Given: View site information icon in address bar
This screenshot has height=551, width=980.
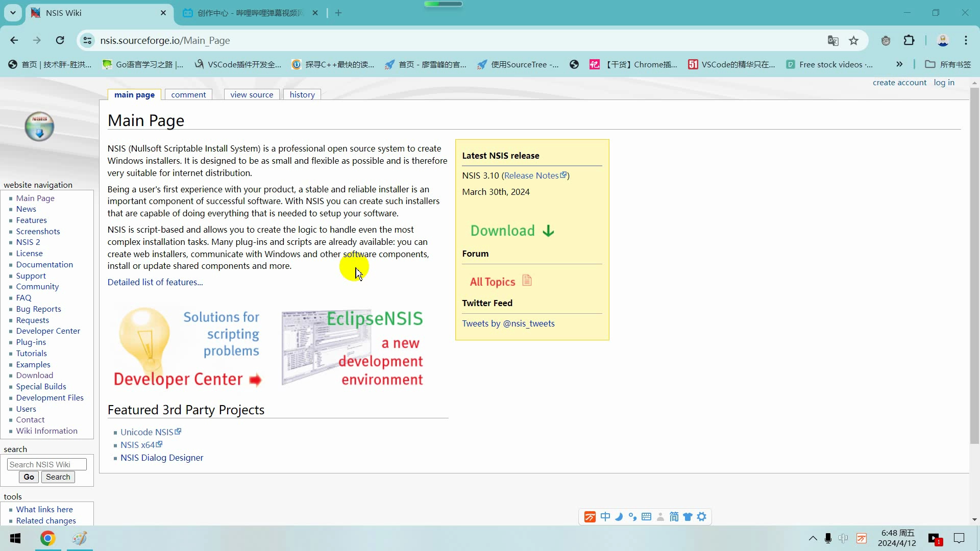Looking at the screenshot, I should [x=88, y=40].
